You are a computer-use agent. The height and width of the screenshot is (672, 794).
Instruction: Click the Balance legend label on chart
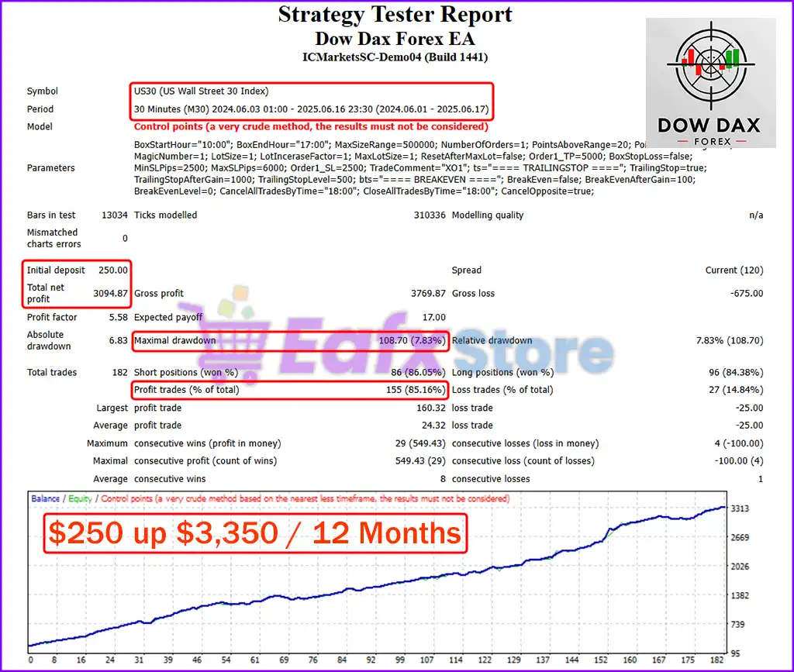pyautogui.click(x=45, y=498)
